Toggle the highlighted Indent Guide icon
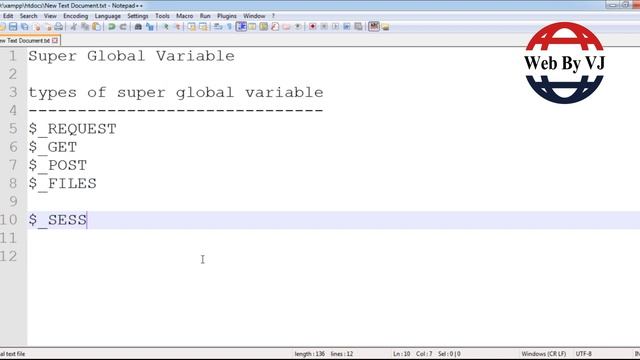Image resolution: width=640 pixels, height=360 pixels. (241, 27)
